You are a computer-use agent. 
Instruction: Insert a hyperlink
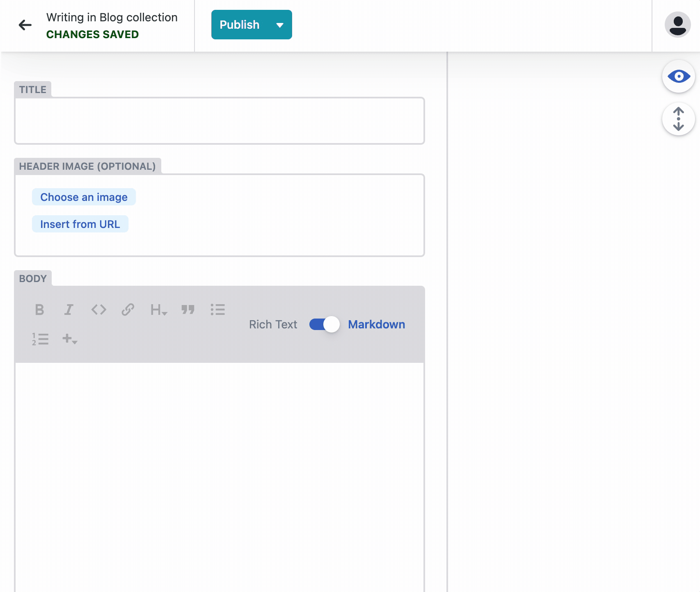coord(128,310)
